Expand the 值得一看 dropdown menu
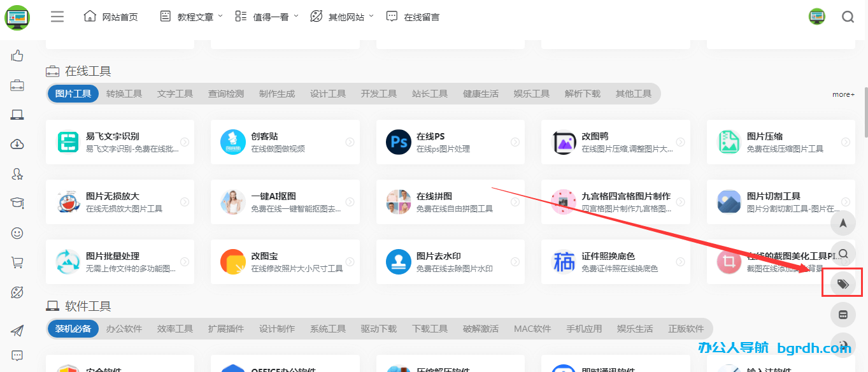868x372 pixels. [266, 17]
